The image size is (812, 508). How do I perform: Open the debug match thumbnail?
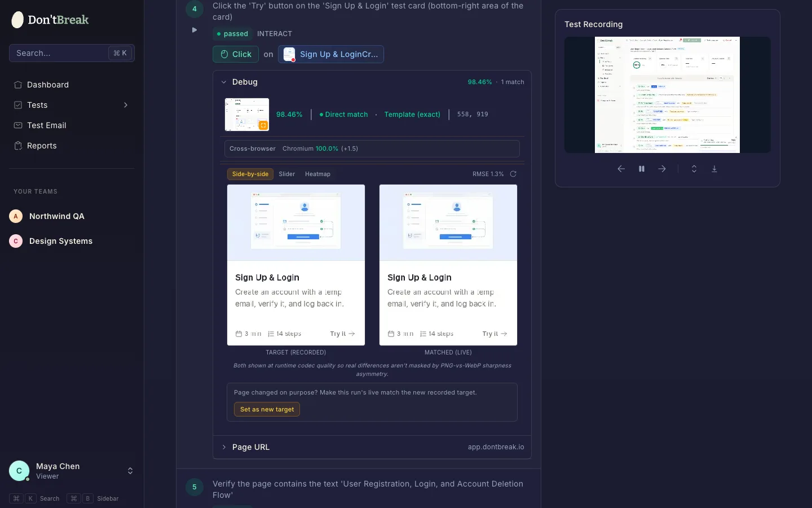[247, 115]
